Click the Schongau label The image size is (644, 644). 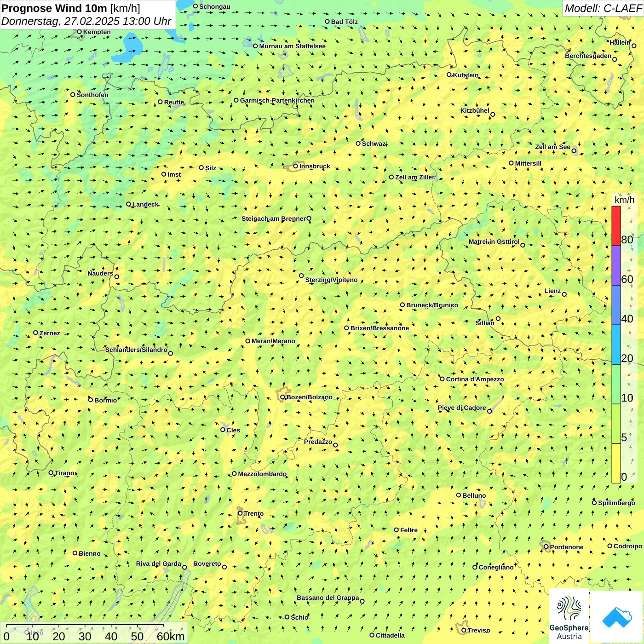pyautogui.click(x=215, y=6)
